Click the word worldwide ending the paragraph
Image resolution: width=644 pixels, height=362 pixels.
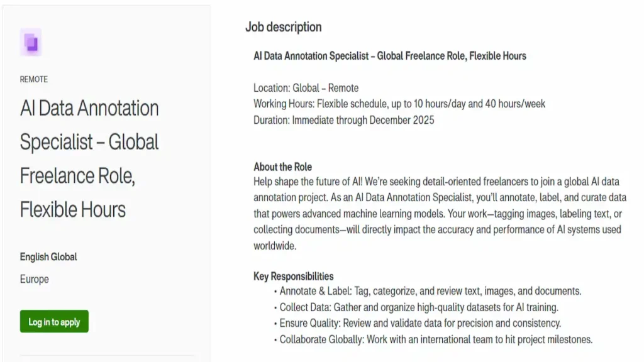click(274, 246)
